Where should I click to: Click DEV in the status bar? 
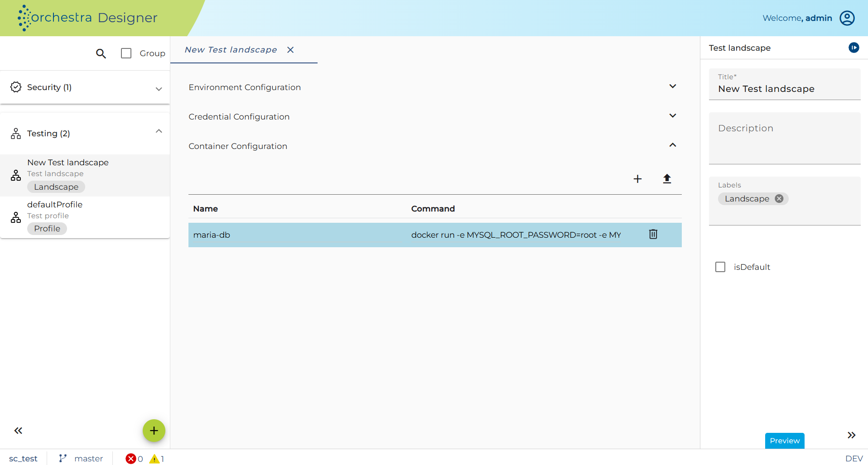click(854, 459)
